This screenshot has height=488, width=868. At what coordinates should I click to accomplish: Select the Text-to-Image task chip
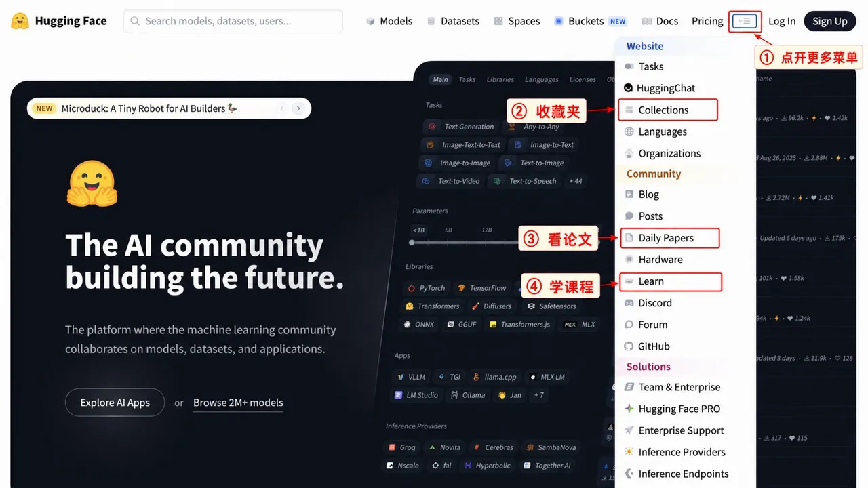click(x=535, y=163)
